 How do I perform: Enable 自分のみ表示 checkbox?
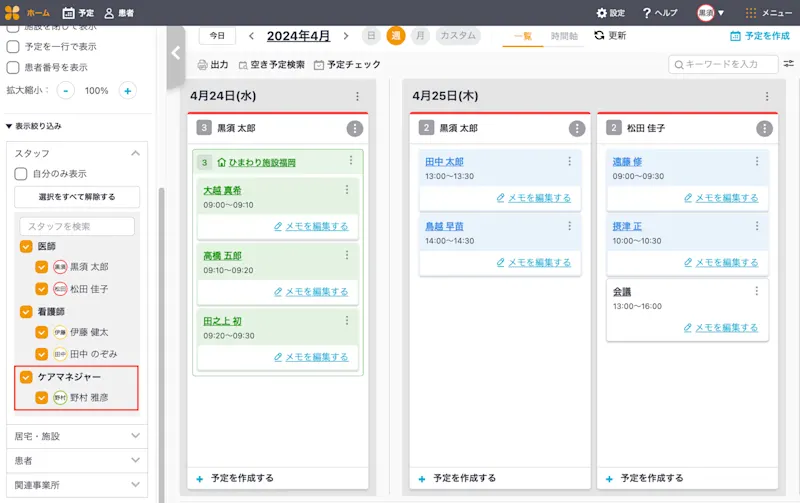21,174
